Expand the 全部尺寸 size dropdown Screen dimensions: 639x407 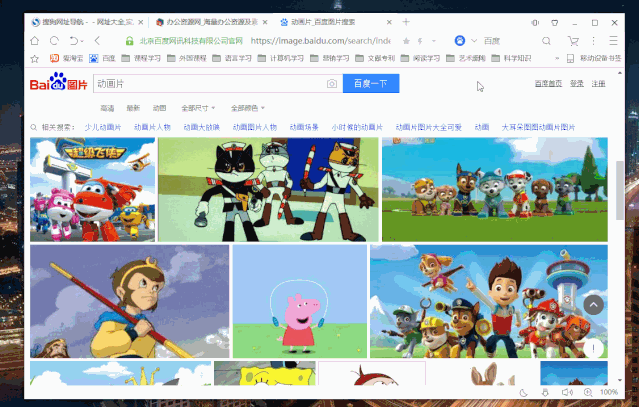(198, 108)
